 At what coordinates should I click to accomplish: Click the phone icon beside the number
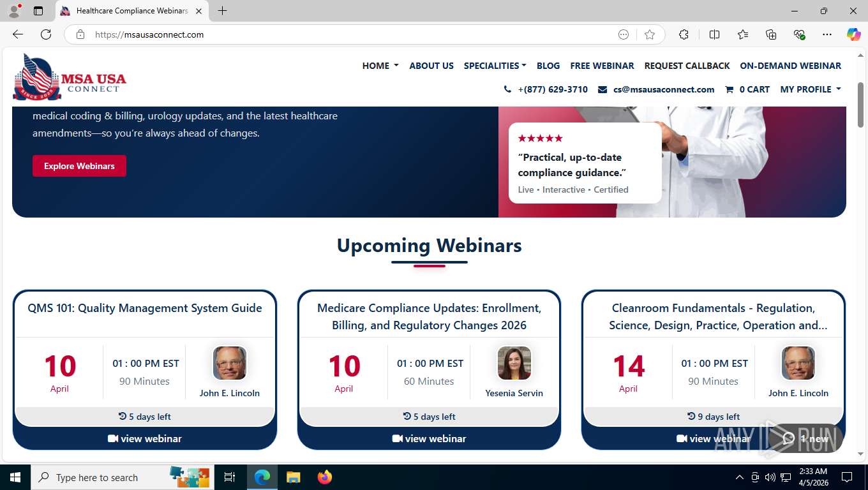507,89
